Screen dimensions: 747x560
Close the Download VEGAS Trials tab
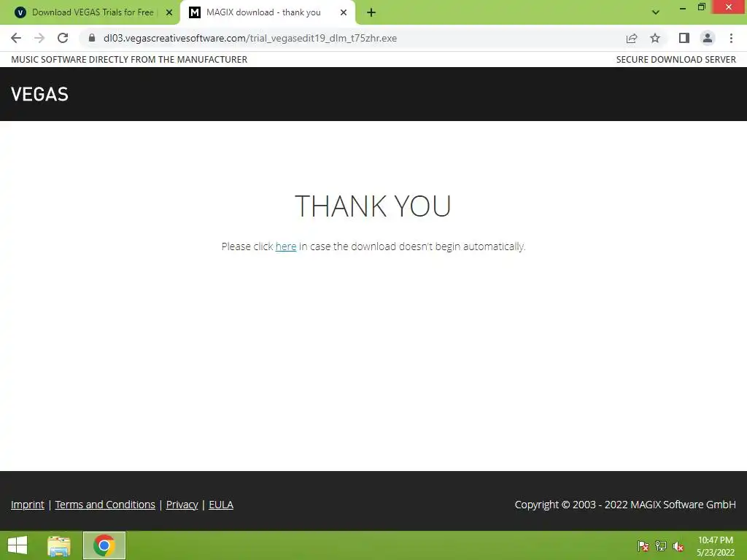pyautogui.click(x=169, y=13)
